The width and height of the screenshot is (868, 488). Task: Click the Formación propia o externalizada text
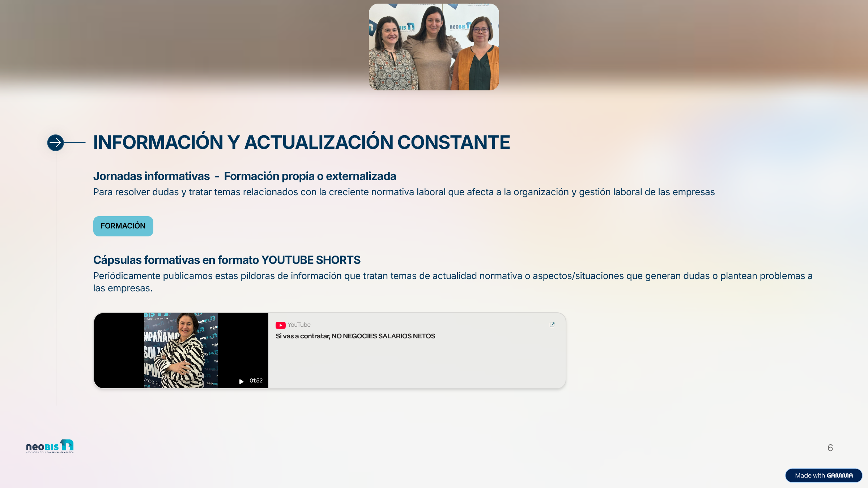tap(310, 176)
